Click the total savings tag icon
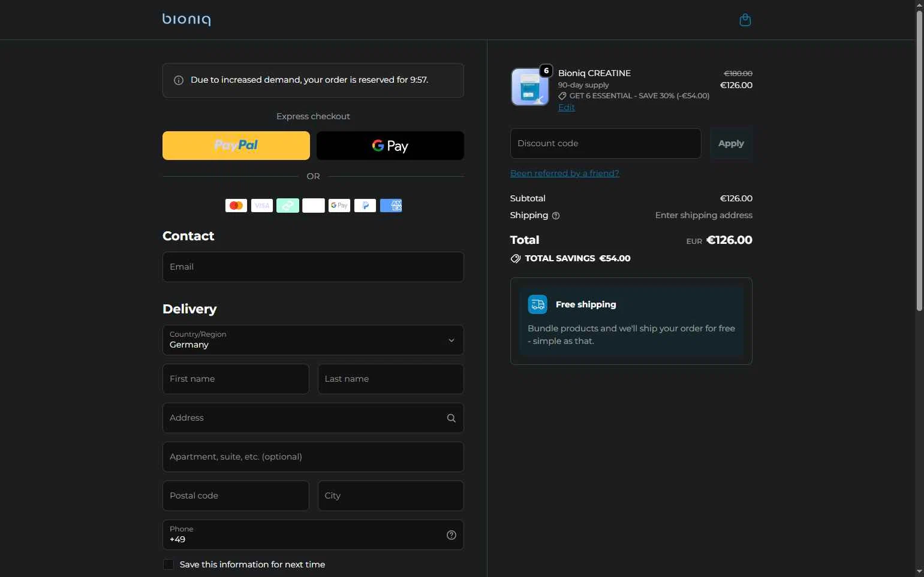Image resolution: width=924 pixels, height=577 pixels. (x=515, y=259)
